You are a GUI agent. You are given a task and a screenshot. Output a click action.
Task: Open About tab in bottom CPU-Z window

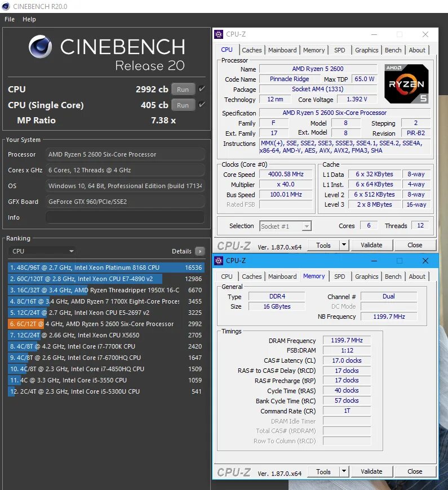coord(417,277)
